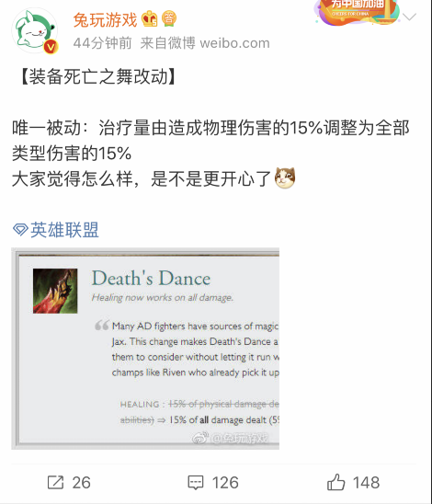Open the Death's Dance patch image
Viewport: 432px width, 504px height.
coord(145,349)
